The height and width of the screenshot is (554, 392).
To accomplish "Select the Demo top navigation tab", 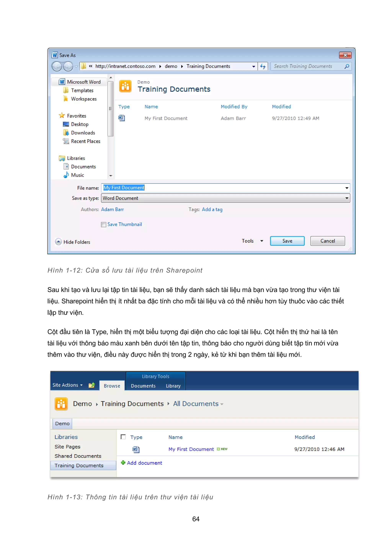I will coord(62,423).
